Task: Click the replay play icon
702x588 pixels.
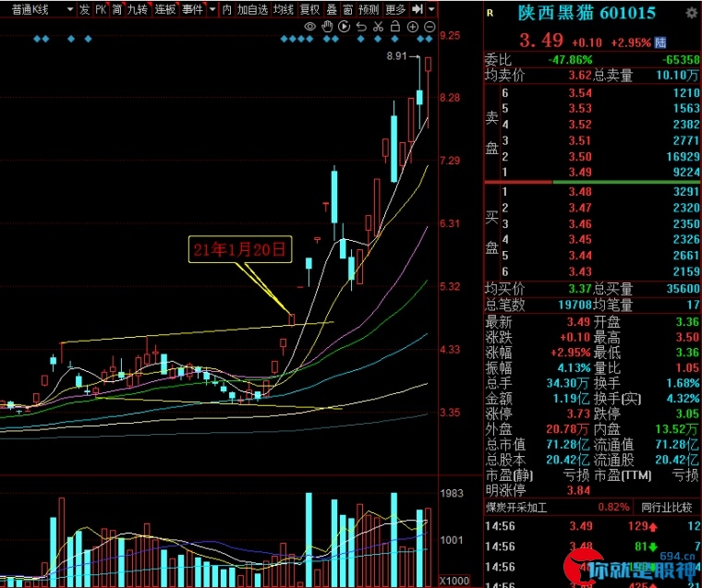Action: tap(344, 27)
